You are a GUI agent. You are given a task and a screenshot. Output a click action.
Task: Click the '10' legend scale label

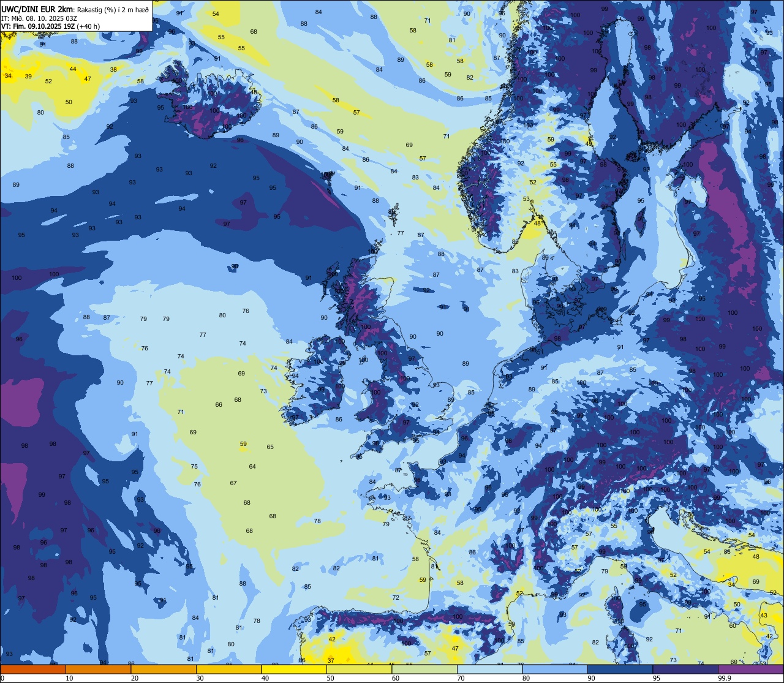click(x=69, y=679)
